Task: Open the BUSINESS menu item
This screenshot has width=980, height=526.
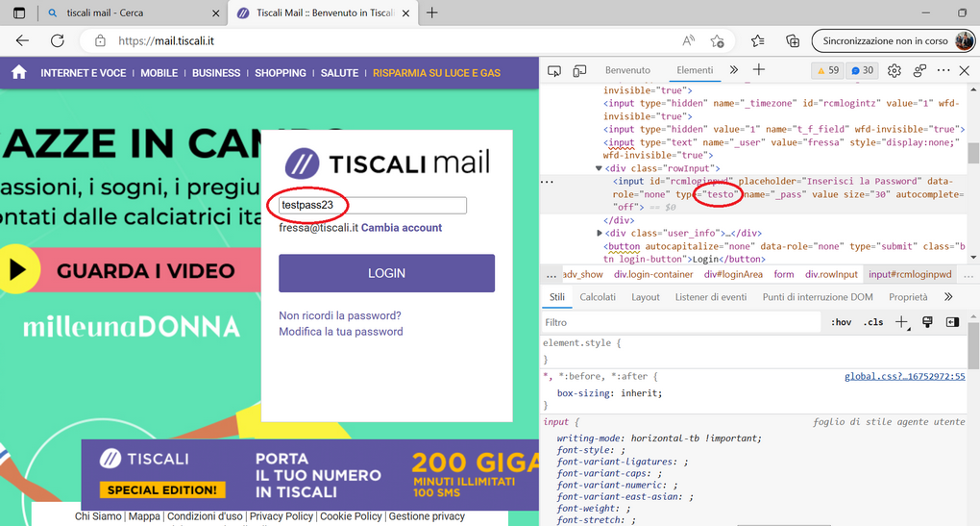Action: (x=215, y=73)
